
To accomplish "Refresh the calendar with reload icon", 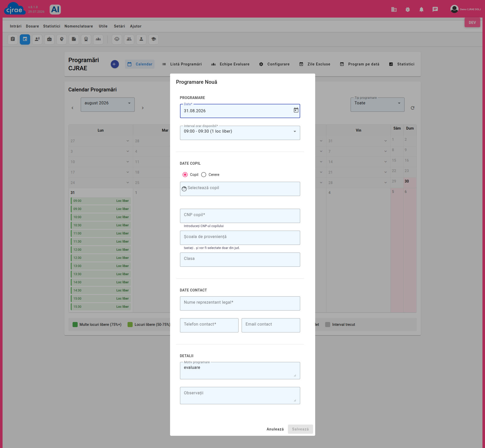I will point(412,108).
